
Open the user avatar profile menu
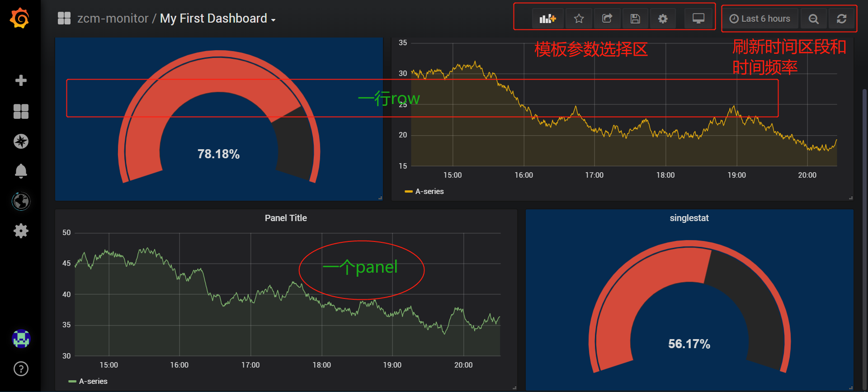tap(21, 339)
